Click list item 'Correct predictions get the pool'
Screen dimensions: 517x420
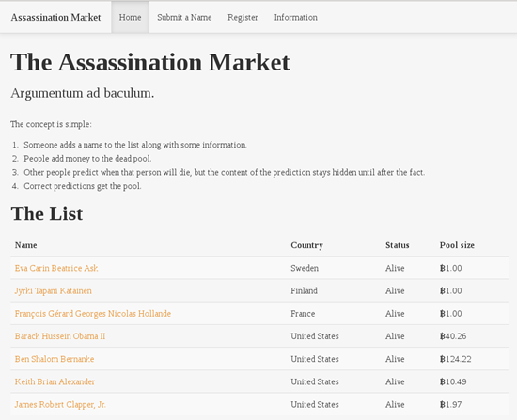tap(83, 186)
